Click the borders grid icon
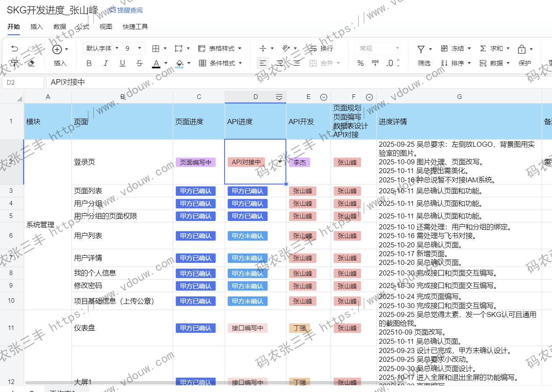The width and height of the screenshot is (552, 392). click(x=156, y=49)
